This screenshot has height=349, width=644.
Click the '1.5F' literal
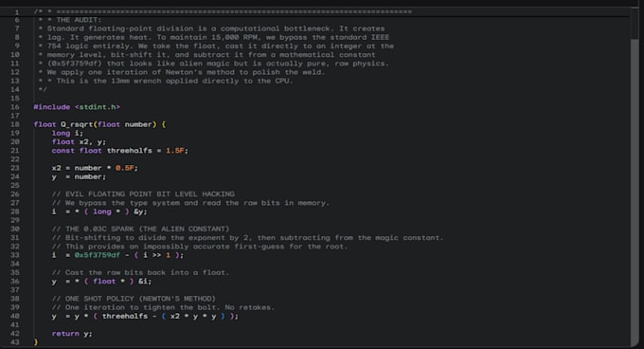[175, 151]
